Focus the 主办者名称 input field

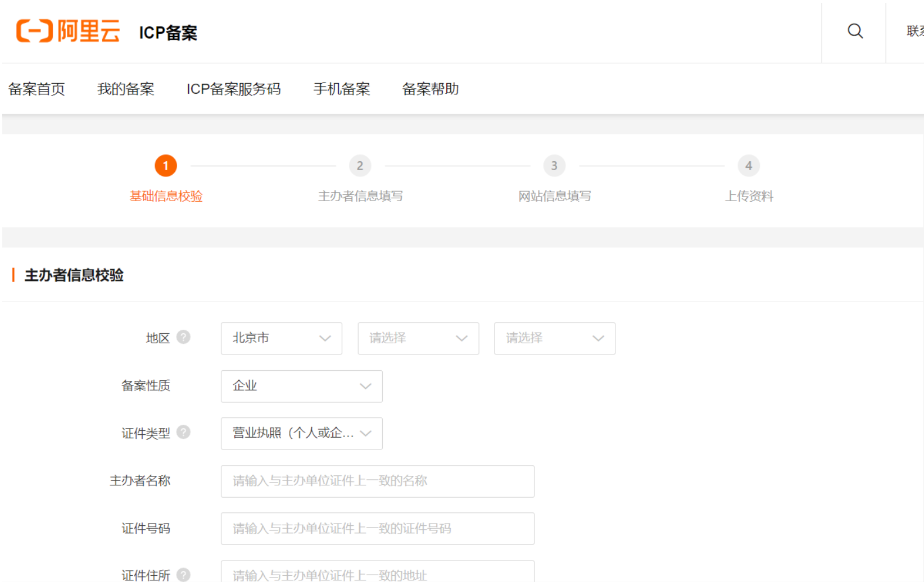(x=377, y=481)
